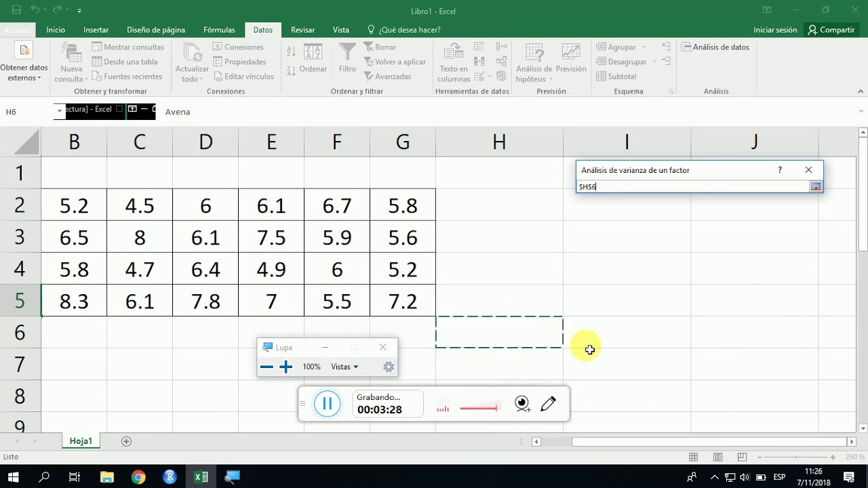This screenshot has height=488, width=868.
Task: Click Ocultar detalle outline icon
Action: tap(666, 62)
